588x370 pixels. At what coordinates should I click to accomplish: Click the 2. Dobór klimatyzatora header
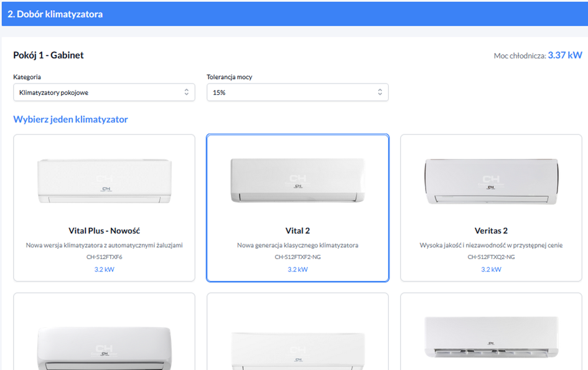(x=55, y=14)
